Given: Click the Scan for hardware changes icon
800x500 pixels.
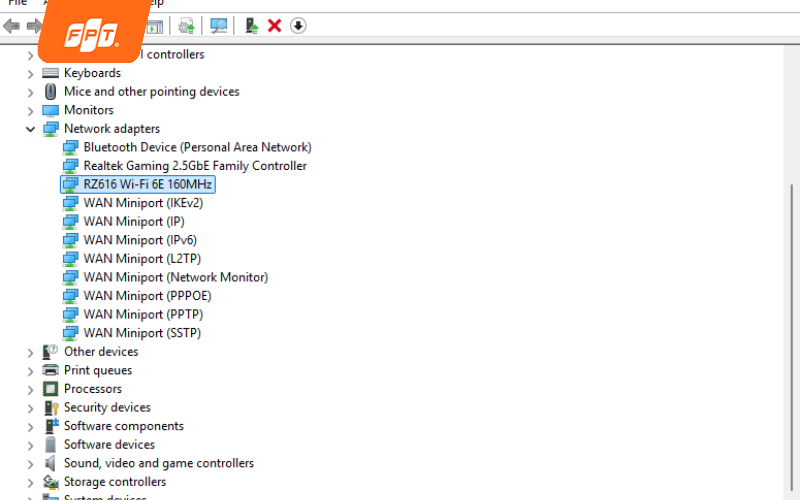Looking at the screenshot, I should point(219,25).
